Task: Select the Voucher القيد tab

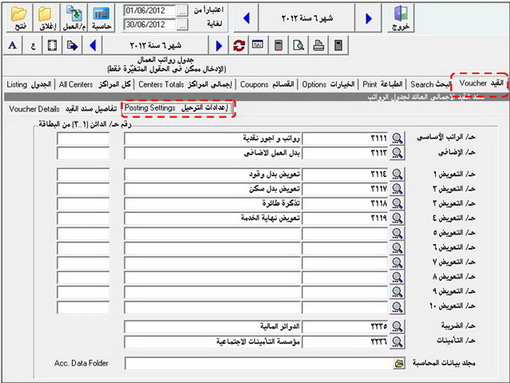Action: click(481, 83)
